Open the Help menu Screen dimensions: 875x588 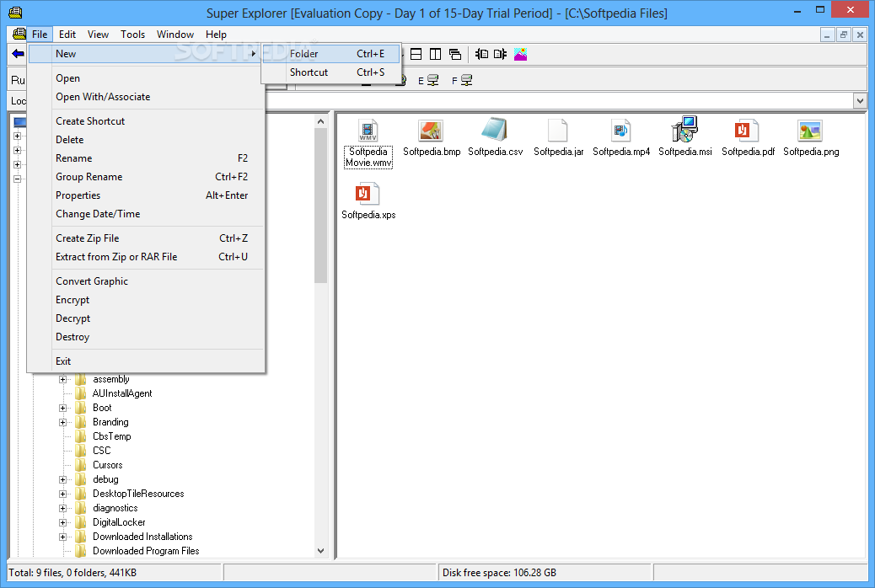point(216,34)
